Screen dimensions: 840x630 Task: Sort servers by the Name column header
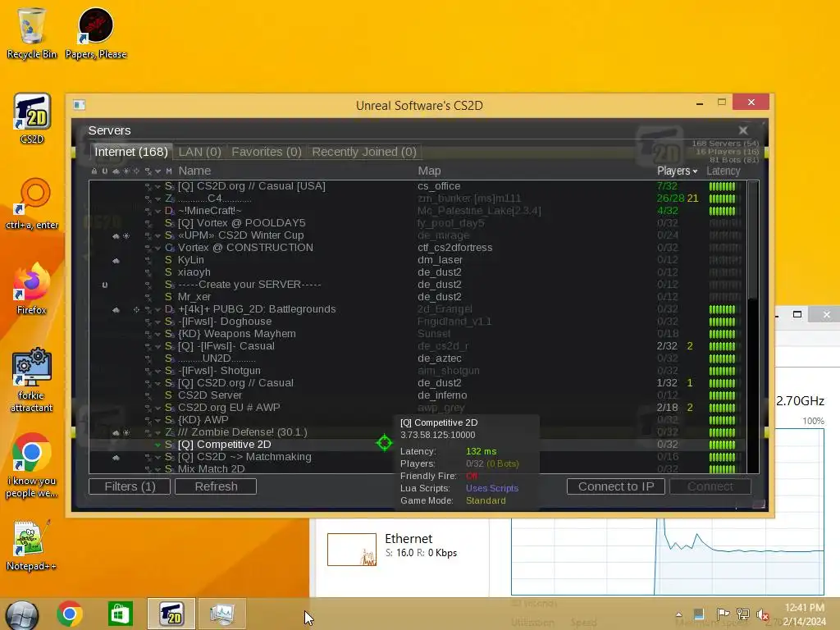(x=194, y=171)
